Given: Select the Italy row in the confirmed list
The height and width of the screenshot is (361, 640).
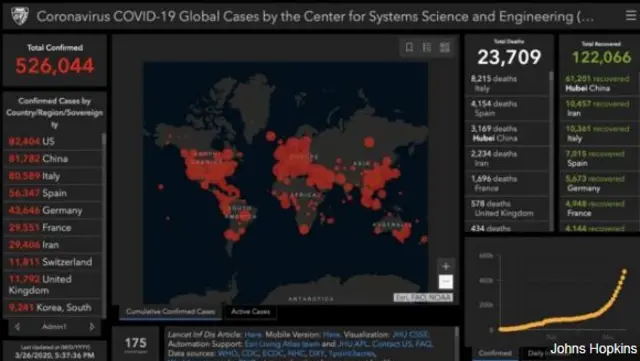Looking at the screenshot, I should coord(52,176).
